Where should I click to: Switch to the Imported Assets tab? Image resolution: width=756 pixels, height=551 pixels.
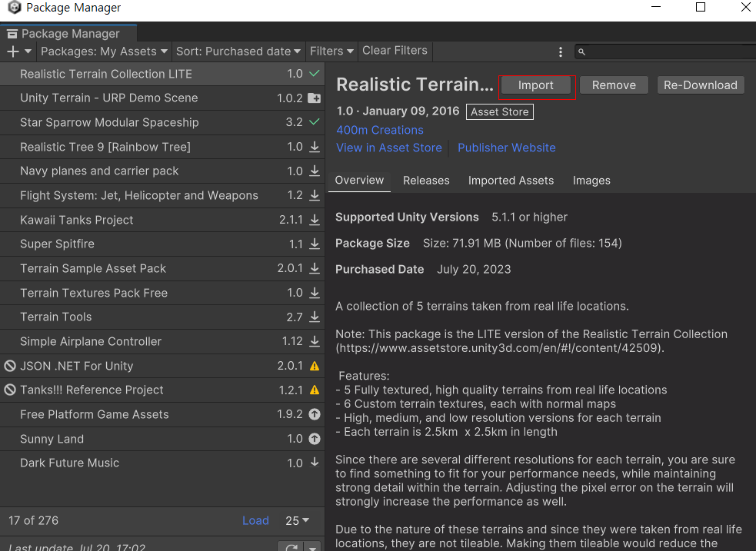tap(511, 181)
